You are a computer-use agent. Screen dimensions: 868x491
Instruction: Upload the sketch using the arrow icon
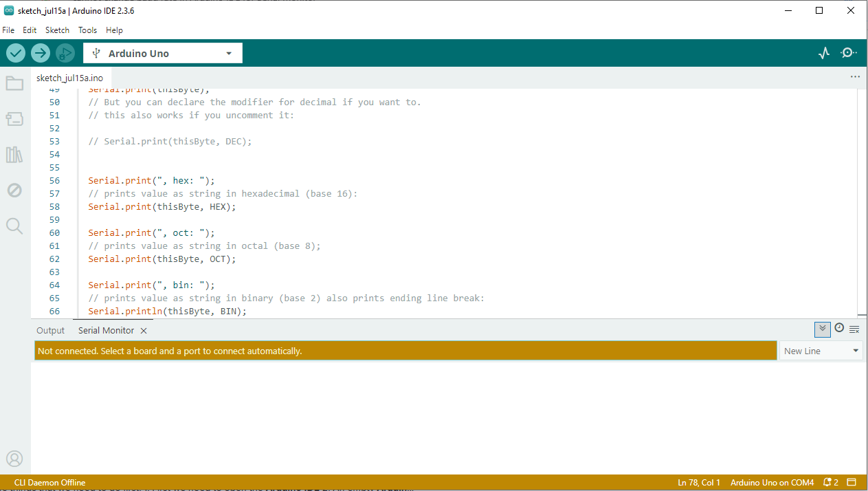[x=40, y=53]
